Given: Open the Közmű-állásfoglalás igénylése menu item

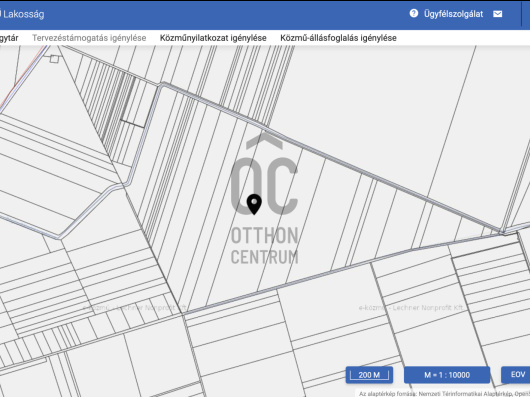Looking at the screenshot, I should (x=338, y=38).
